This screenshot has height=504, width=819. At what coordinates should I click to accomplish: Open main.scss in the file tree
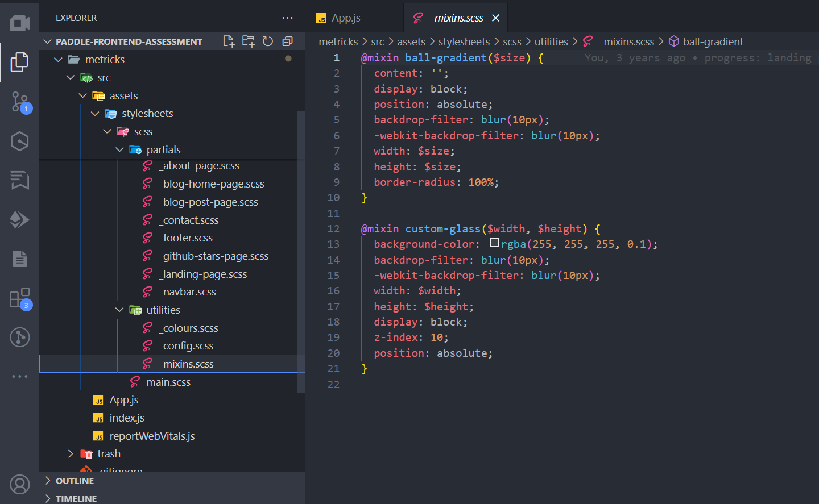[168, 382]
